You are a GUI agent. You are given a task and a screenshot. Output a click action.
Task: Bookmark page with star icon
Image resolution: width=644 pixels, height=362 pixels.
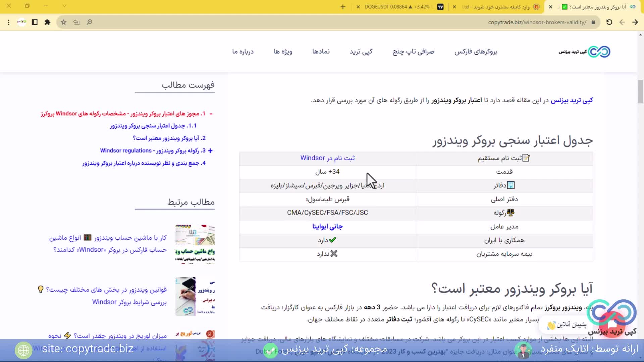click(63, 22)
